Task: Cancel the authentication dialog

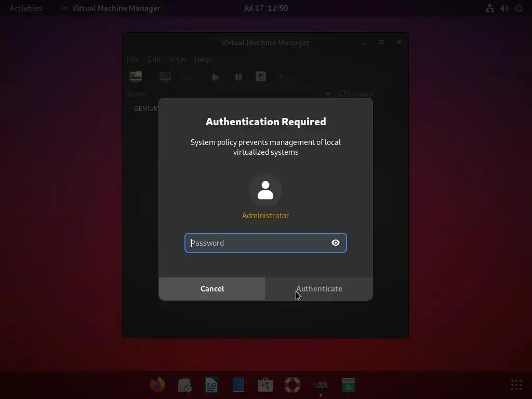Action: point(212,289)
